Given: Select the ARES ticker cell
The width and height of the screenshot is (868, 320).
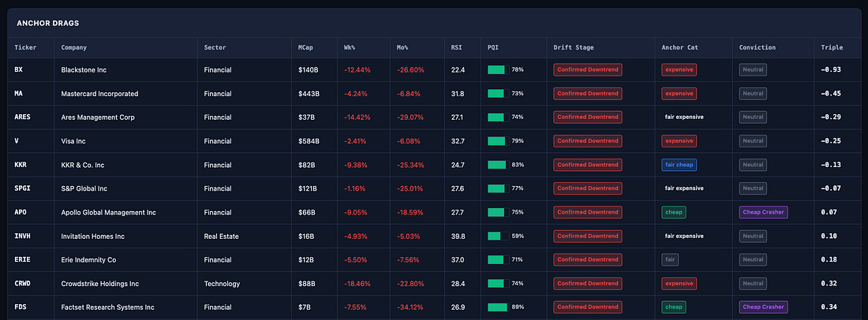Looking at the screenshot, I should click(22, 117).
